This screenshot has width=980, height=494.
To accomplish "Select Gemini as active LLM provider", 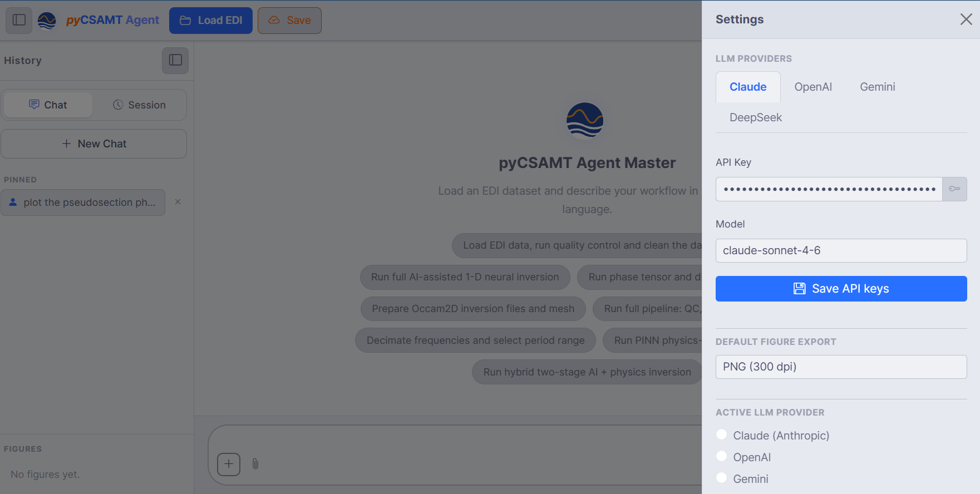I will (721, 478).
